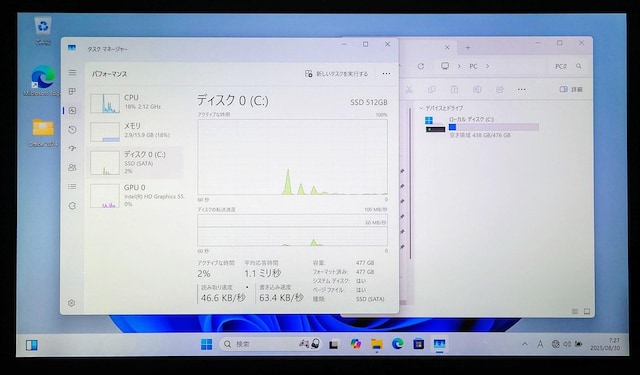The height and width of the screenshot is (375, 640).
Task: Refresh the File Explorer view
Action: coord(421,66)
